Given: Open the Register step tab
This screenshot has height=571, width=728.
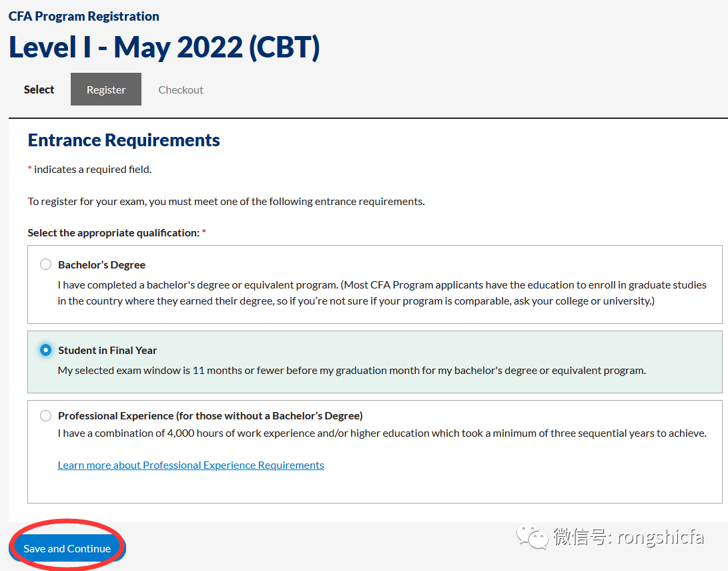Looking at the screenshot, I should (x=106, y=89).
